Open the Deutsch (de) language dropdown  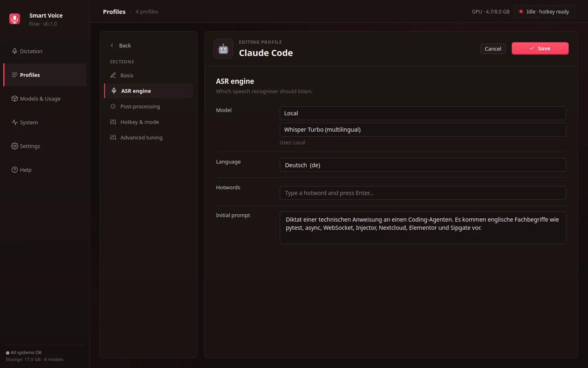pos(423,165)
